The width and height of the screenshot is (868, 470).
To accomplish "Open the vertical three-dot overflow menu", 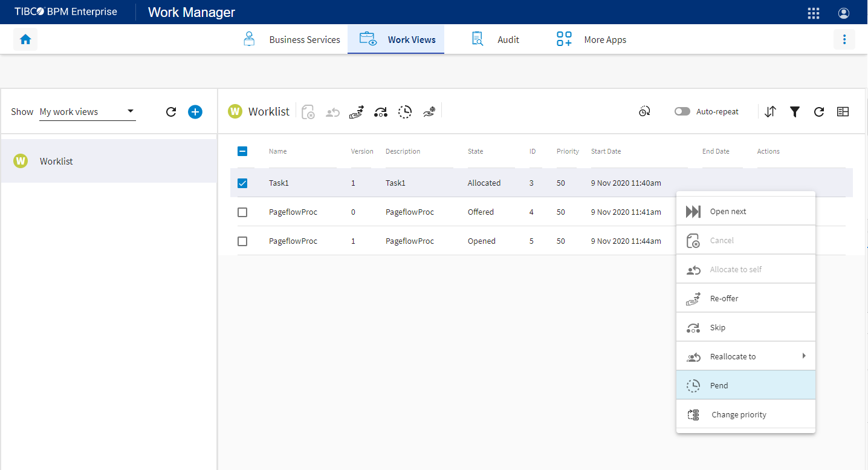I will pos(844,39).
